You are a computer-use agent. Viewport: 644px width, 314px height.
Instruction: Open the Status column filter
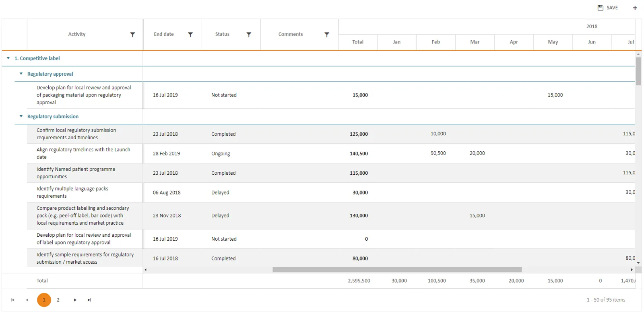coord(249,35)
